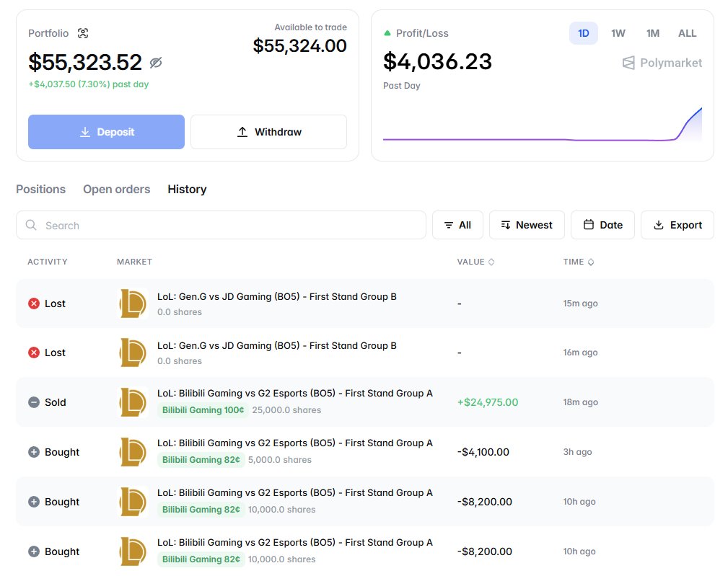Click the Bilibili Gaming 100¢ badge
This screenshot has width=728, height=576.
click(x=203, y=410)
